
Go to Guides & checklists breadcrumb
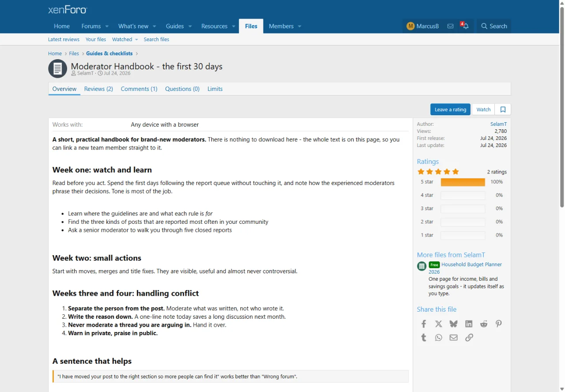coord(109,53)
